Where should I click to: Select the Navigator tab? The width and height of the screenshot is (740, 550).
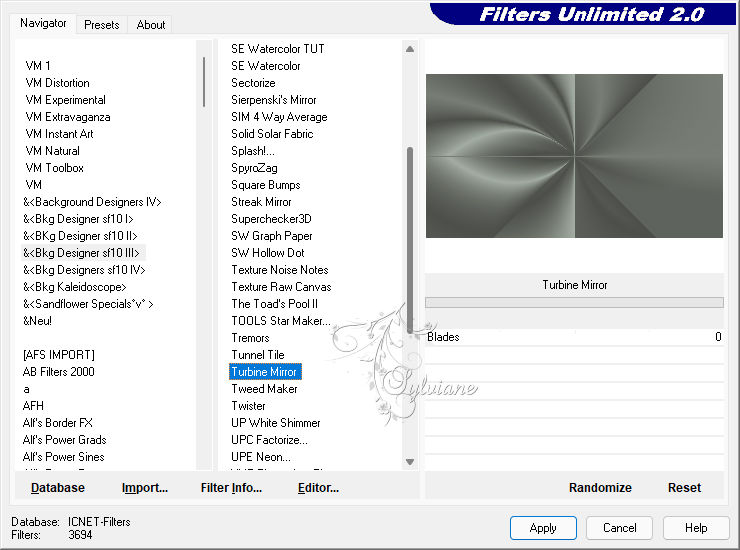(x=43, y=23)
